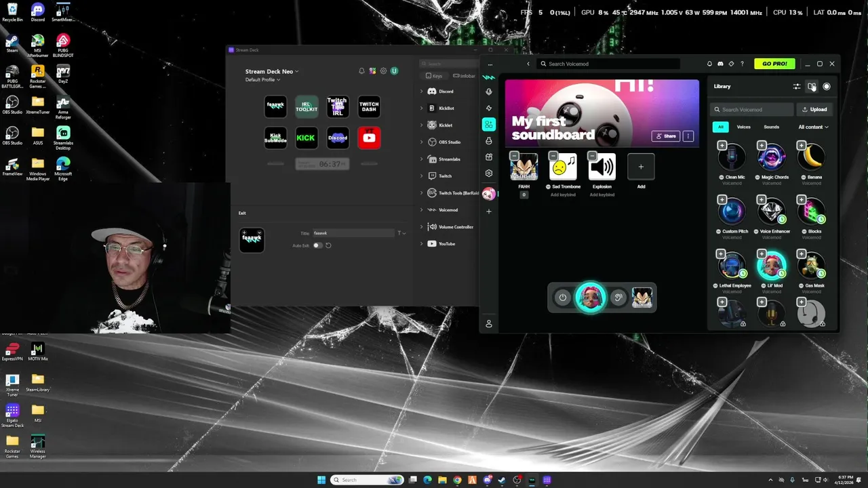Click Upload button in Library
This screenshot has width=868, height=488.
click(x=814, y=109)
